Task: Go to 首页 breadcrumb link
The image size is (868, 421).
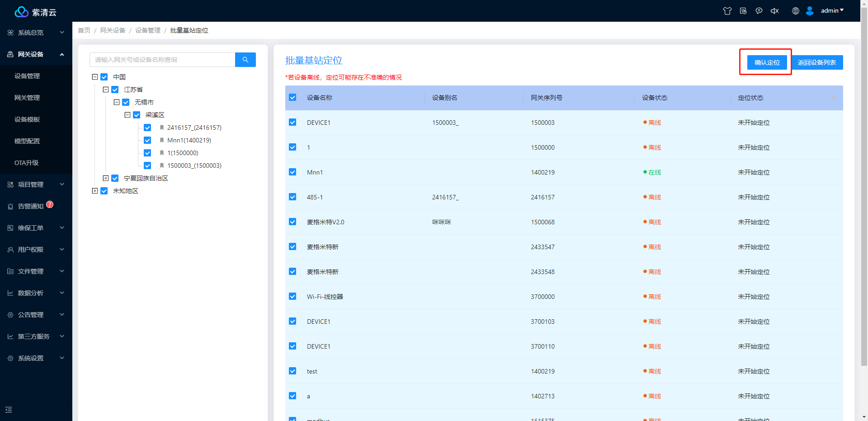Action: point(84,30)
